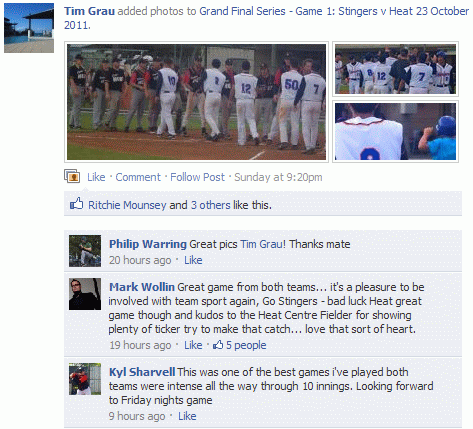
Task: Click thumbs-up icon beside 5 people
Action: (x=218, y=345)
